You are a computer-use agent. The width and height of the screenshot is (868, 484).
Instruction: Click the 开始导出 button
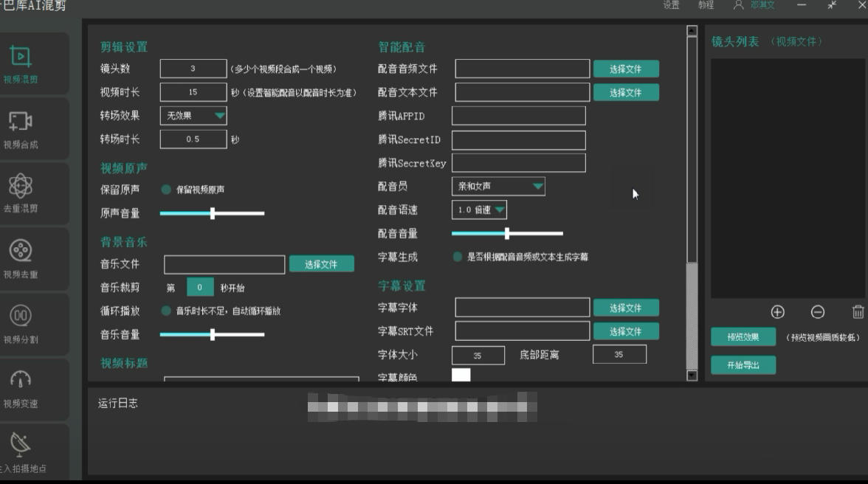click(x=743, y=364)
